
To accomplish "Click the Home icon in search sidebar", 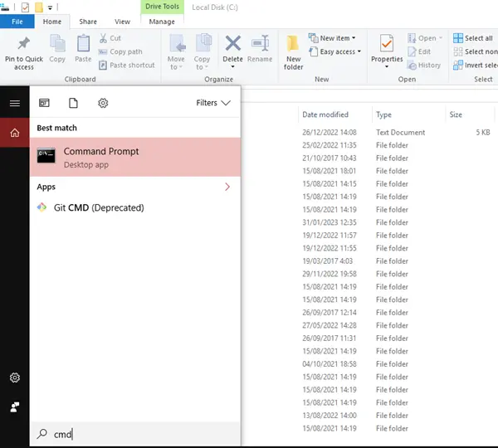I will click(x=15, y=133).
